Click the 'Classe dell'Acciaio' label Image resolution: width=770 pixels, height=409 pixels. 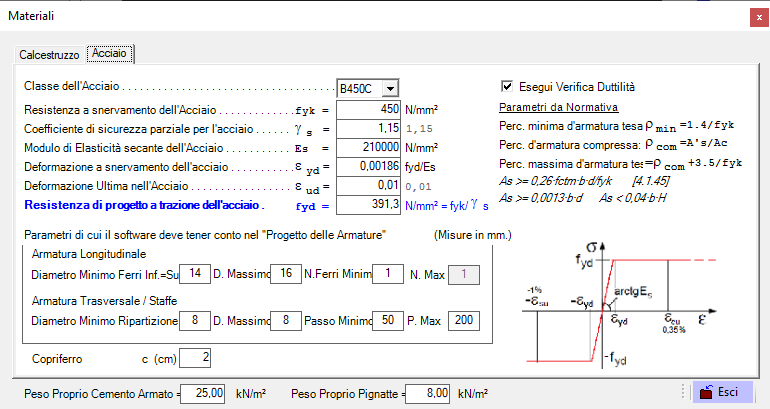pyautogui.click(x=72, y=86)
